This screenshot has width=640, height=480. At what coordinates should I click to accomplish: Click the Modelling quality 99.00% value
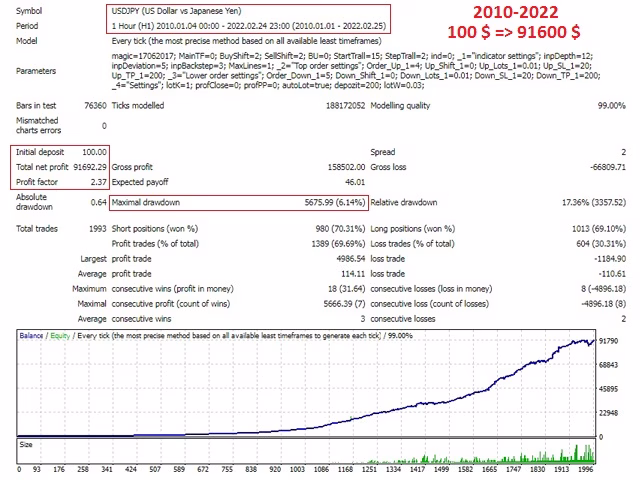coord(611,106)
